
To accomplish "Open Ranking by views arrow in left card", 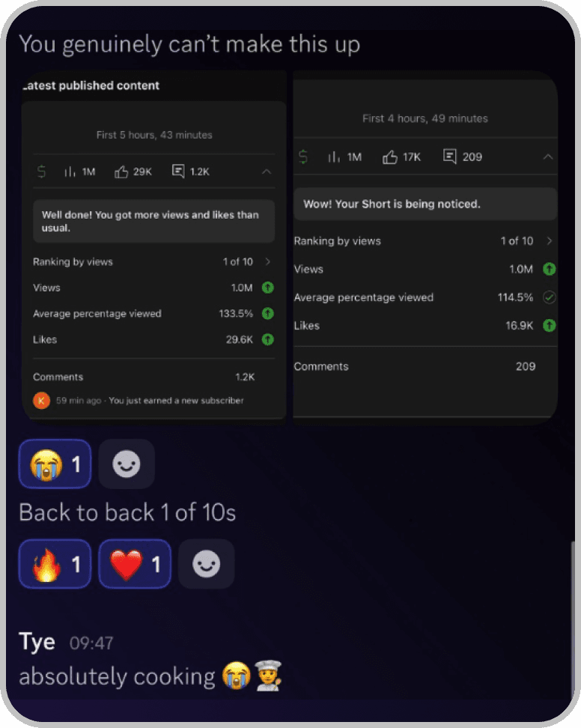I will click(x=268, y=262).
